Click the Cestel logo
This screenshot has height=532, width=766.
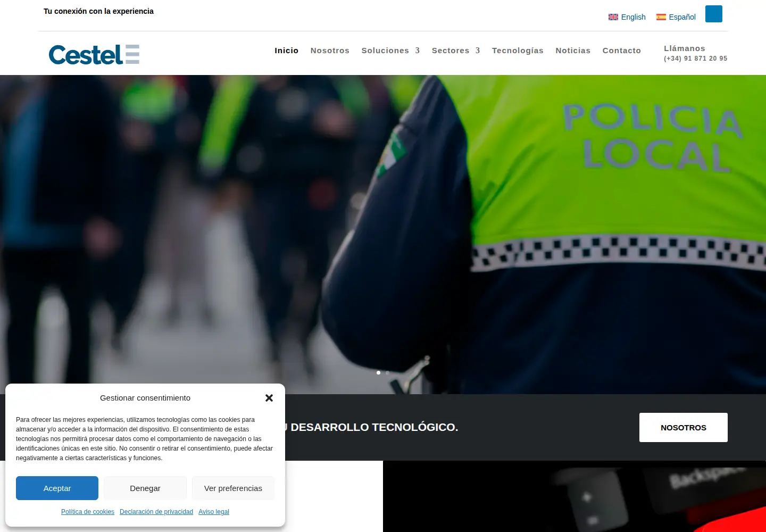[x=94, y=54]
